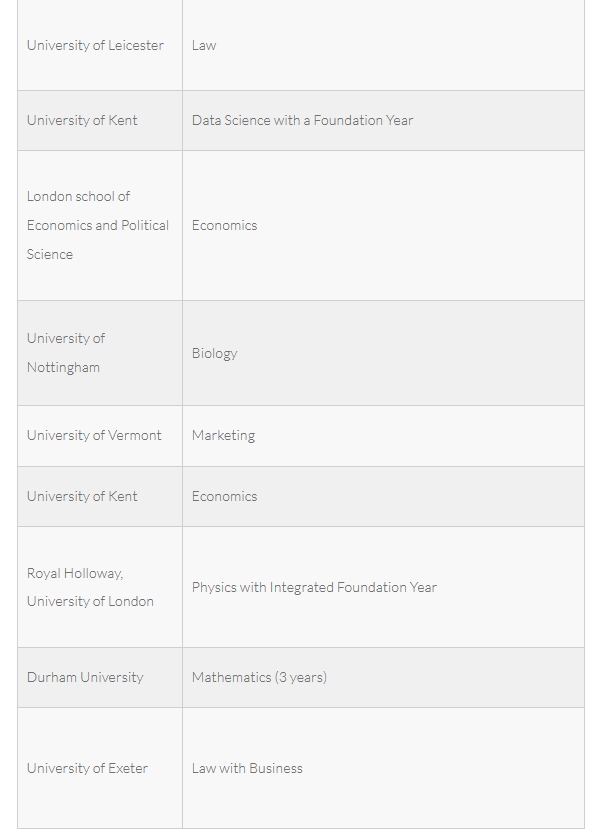Select the Marketing course text
606x837 pixels.
tap(223, 436)
